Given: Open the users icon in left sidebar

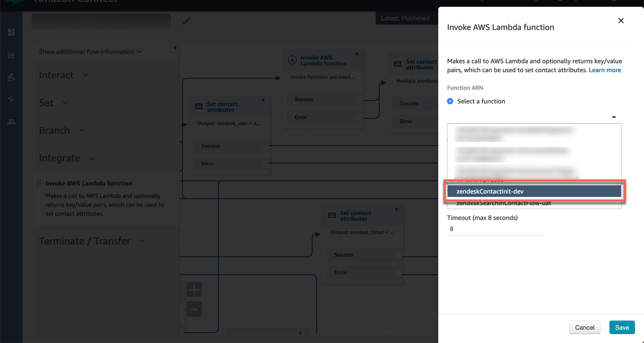Looking at the screenshot, I should click(11, 121).
